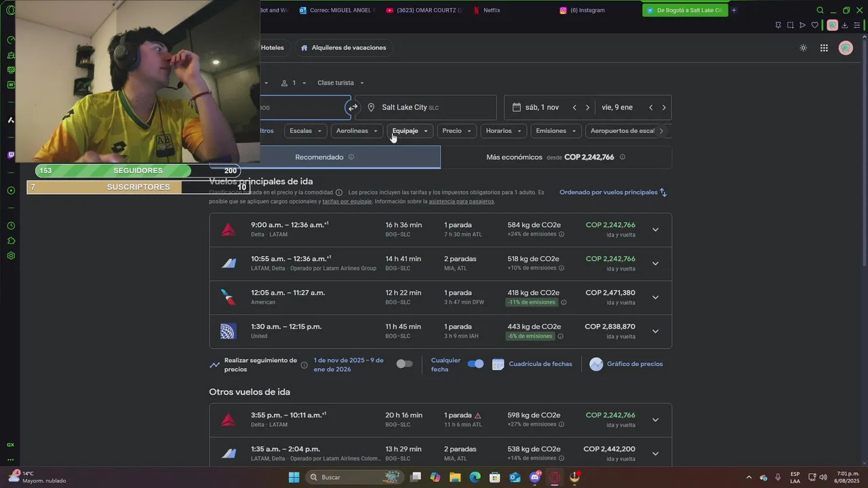Image resolution: width=868 pixels, height=488 pixels.
Task: Expand the American 12:05 a.m. flight details
Action: (x=655, y=298)
